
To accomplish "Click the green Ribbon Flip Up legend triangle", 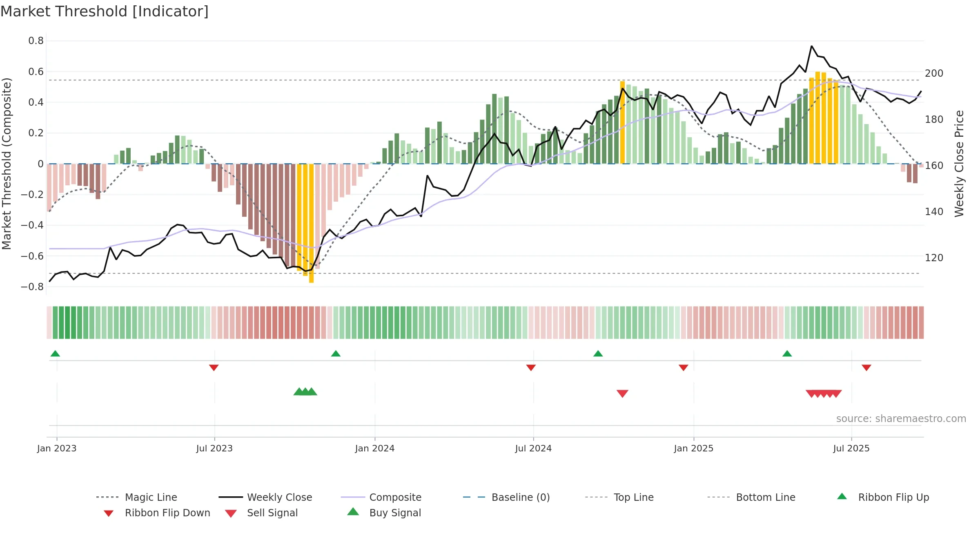I will tap(842, 496).
